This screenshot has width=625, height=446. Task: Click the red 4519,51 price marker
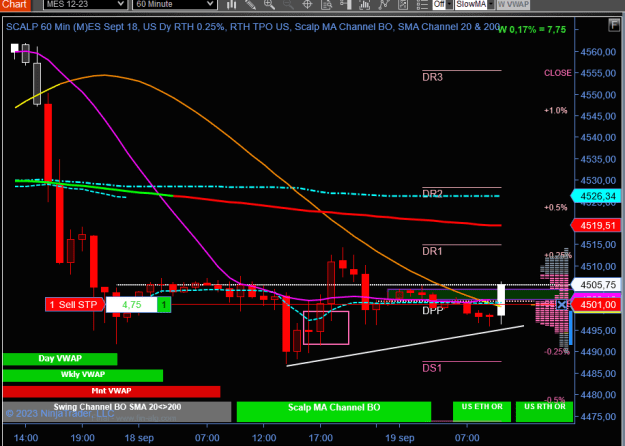click(x=596, y=226)
